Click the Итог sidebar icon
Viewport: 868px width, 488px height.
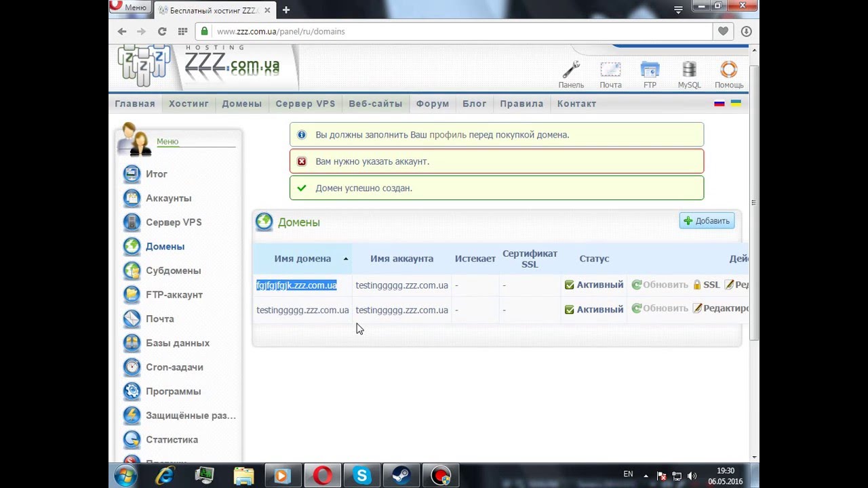[x=132, y=174]
